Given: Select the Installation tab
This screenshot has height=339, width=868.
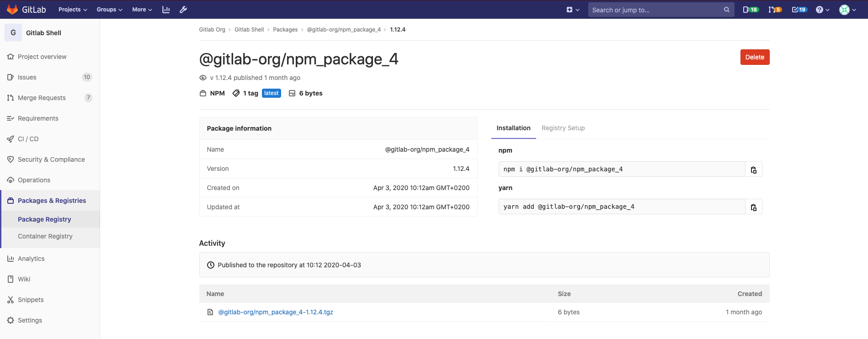Looking at the screenshot, I should [x=513, y=128].
